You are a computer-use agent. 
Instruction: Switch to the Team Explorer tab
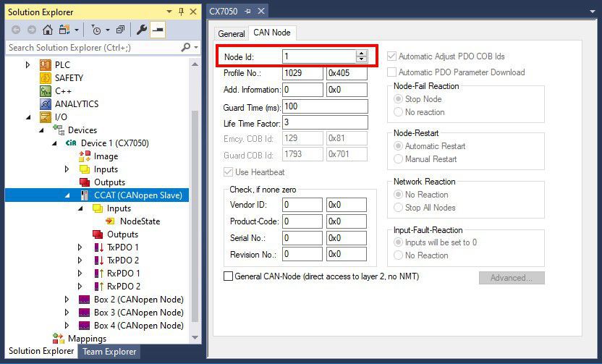pos(109,351)
